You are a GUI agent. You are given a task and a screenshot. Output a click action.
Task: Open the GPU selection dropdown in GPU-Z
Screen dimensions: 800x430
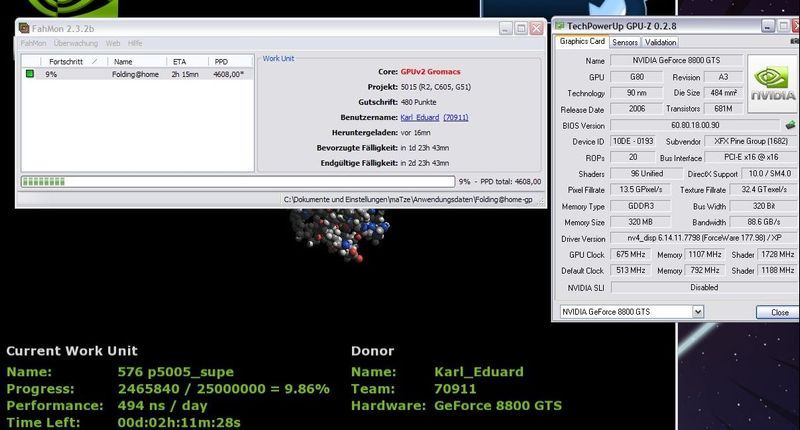697,312
